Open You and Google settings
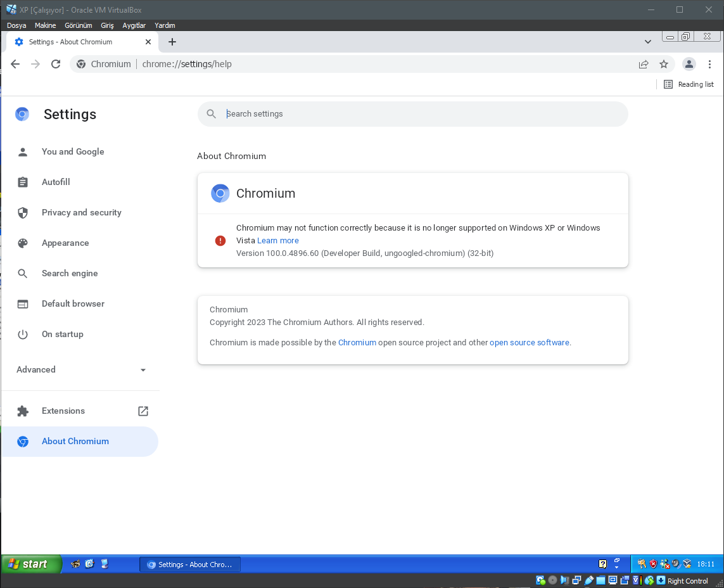This screenshot has width=724, height=588. (73, 151)
